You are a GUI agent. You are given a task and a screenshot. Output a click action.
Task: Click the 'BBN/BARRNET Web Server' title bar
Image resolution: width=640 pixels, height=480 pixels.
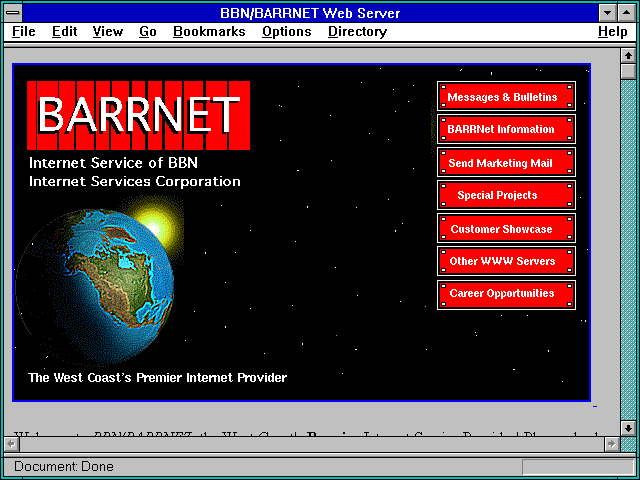(x=310, y=13)
